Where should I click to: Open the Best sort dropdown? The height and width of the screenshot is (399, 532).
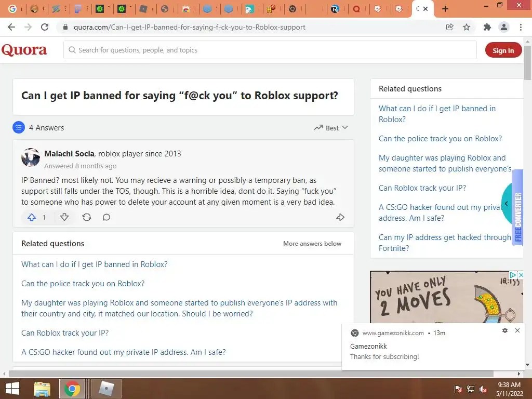[331, 128]
